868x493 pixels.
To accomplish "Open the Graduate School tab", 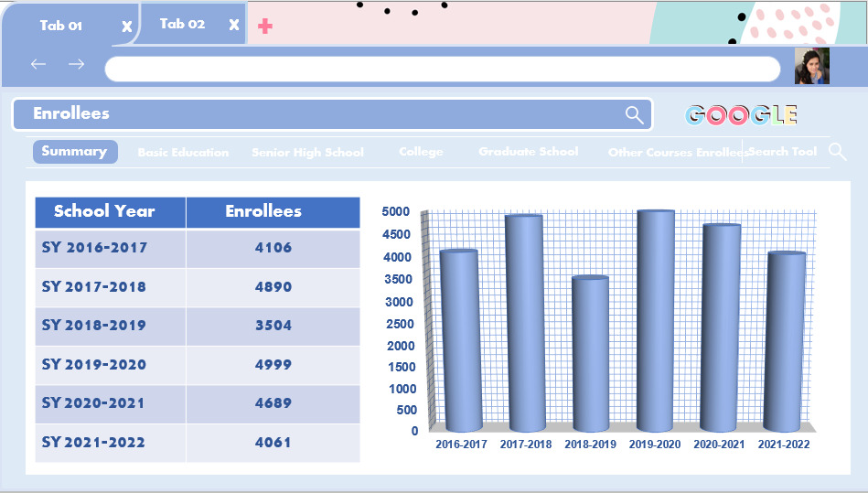I will (529, 152).
